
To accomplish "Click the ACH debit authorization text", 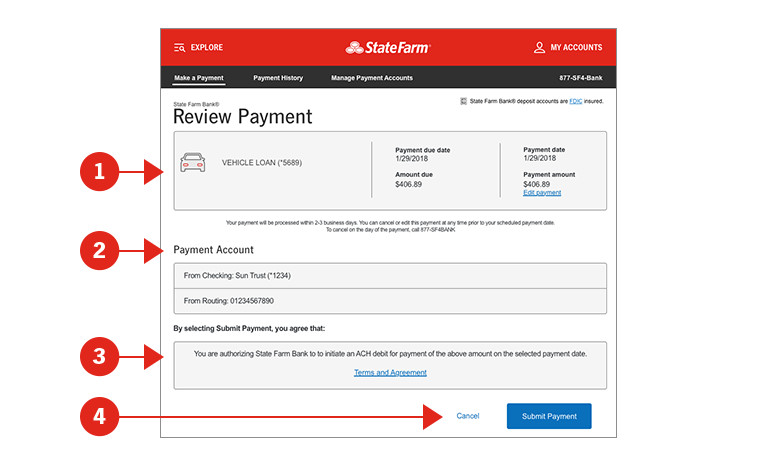I will click(390, 354).
